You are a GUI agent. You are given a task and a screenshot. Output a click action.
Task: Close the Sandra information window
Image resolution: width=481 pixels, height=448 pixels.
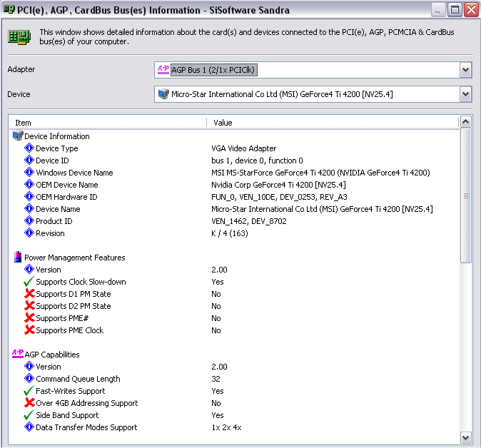point(472,10)
